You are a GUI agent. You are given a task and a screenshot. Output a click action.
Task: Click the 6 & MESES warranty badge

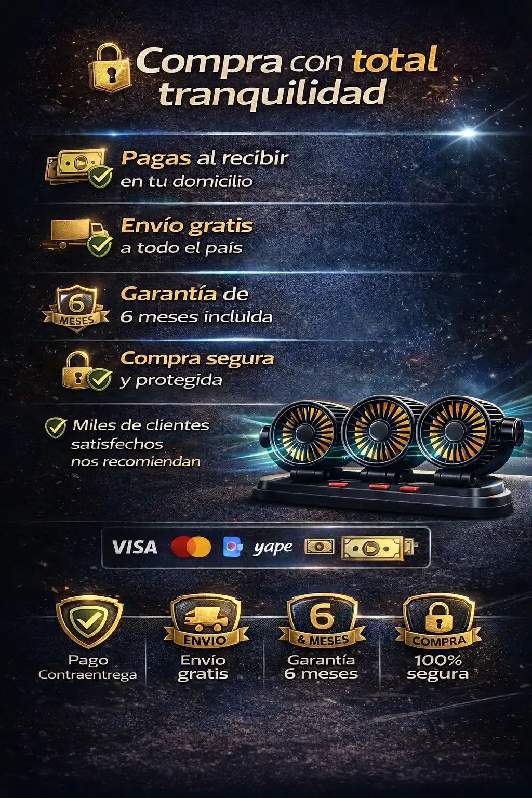322,620
